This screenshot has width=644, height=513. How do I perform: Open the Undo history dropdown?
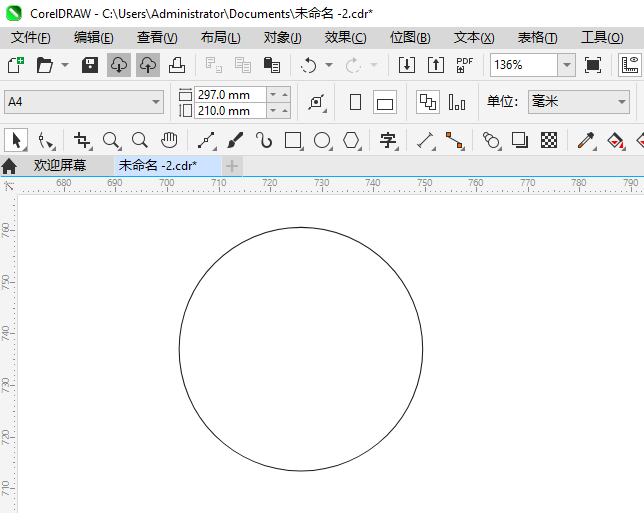tap(329, 65)
